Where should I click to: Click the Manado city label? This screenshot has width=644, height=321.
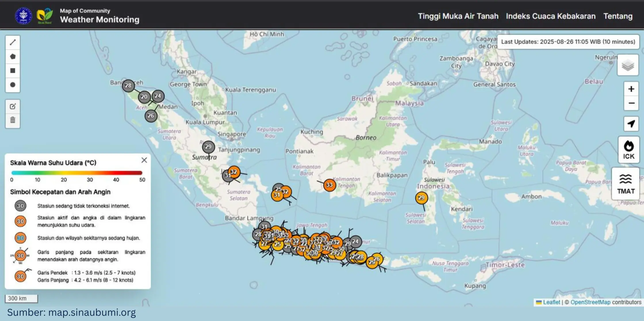click(490, 142)
